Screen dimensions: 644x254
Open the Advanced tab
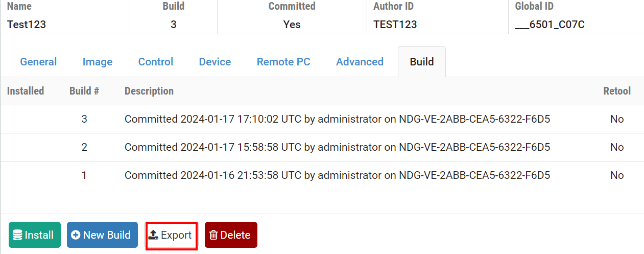360,62
